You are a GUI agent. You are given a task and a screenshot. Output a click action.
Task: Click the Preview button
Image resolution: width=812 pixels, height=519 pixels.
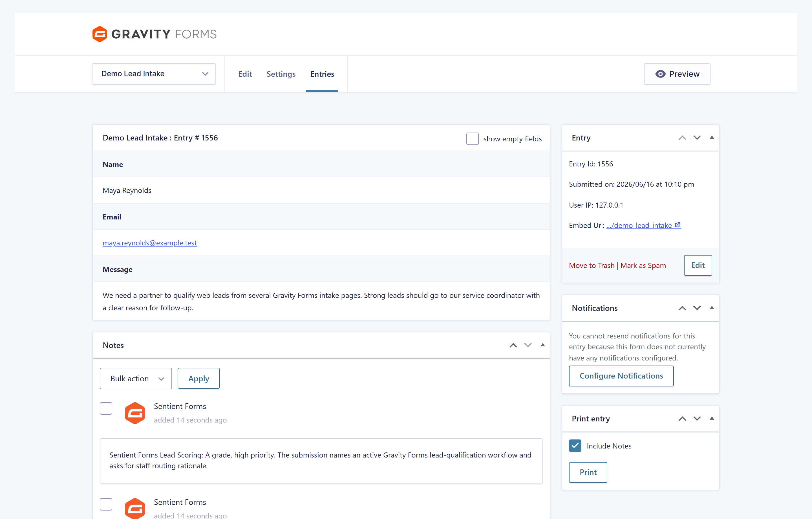point(677,74)
